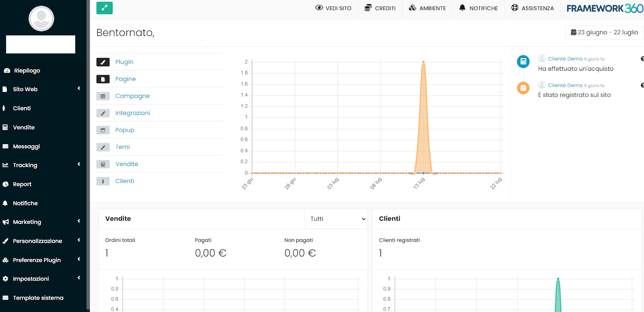Viewport: 644px width, 312px height.
Task: Open Messaggi in the sidebar menu
Action: [26, 146]
